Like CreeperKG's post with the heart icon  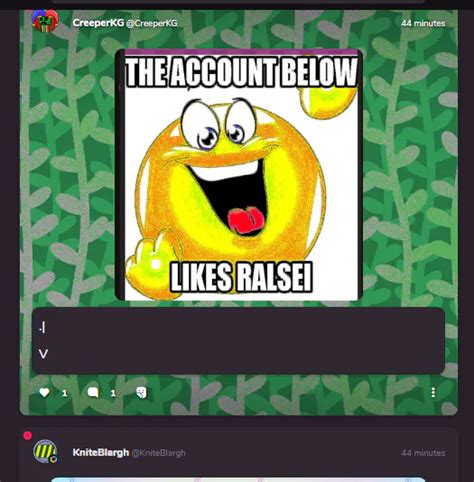click(44, 392)
